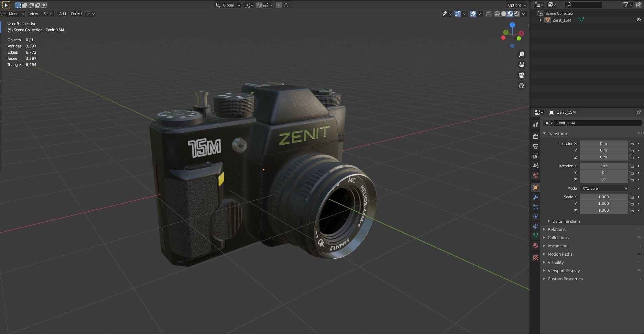
Task: Open the snapping options dropdown
Action: point(268,5)
